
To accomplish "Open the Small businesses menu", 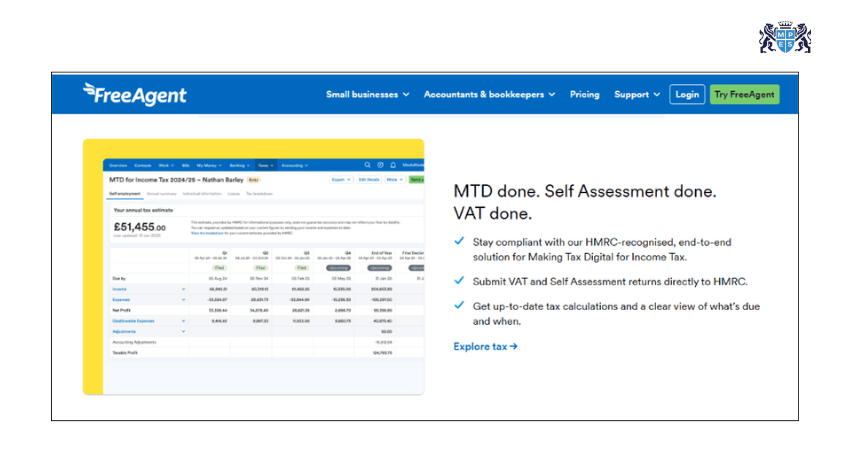I will (368, 94).
